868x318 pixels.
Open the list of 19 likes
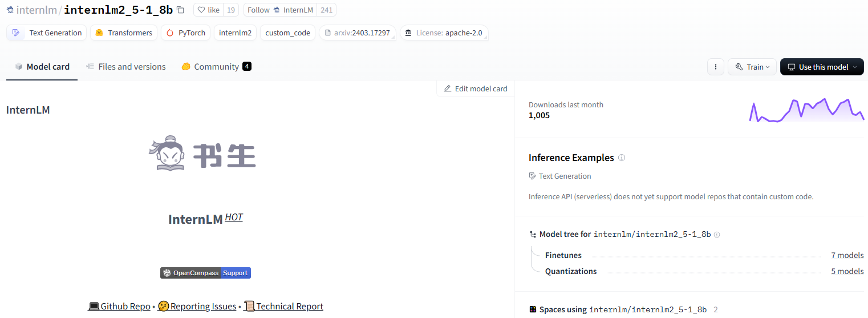click(x=231, y=10)
